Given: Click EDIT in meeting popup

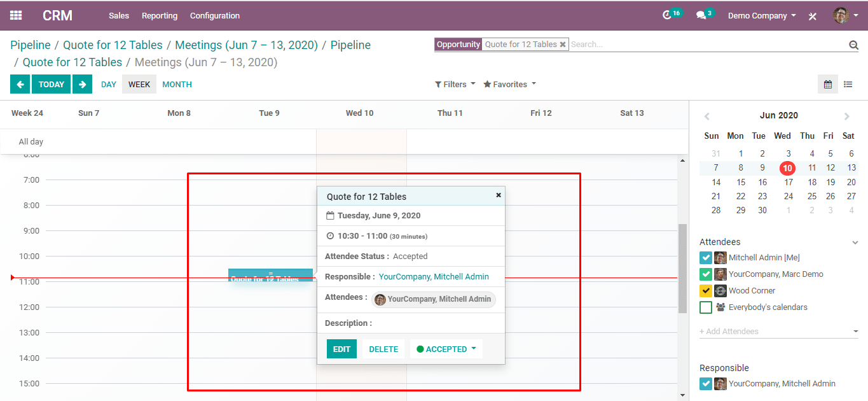Looking at the screenshot, I should click(341, 349).
